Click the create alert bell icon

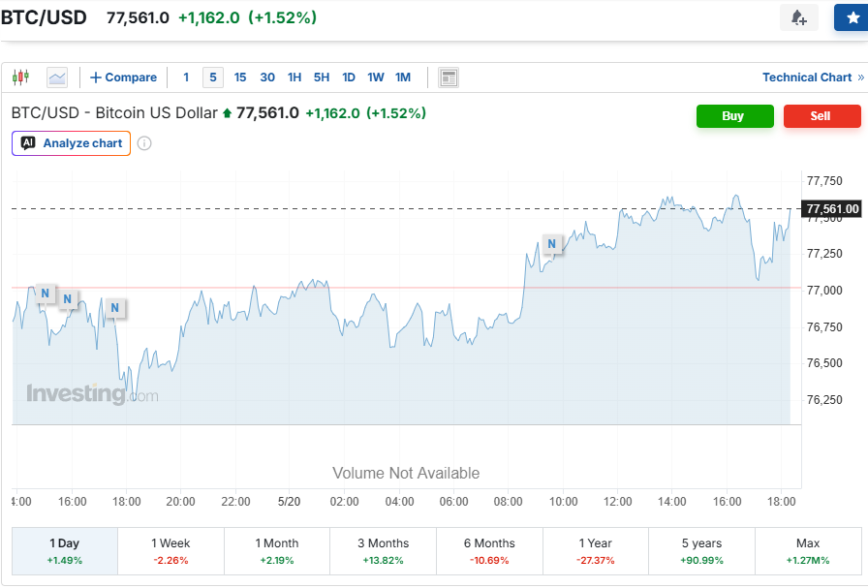[x=798, y=17]
